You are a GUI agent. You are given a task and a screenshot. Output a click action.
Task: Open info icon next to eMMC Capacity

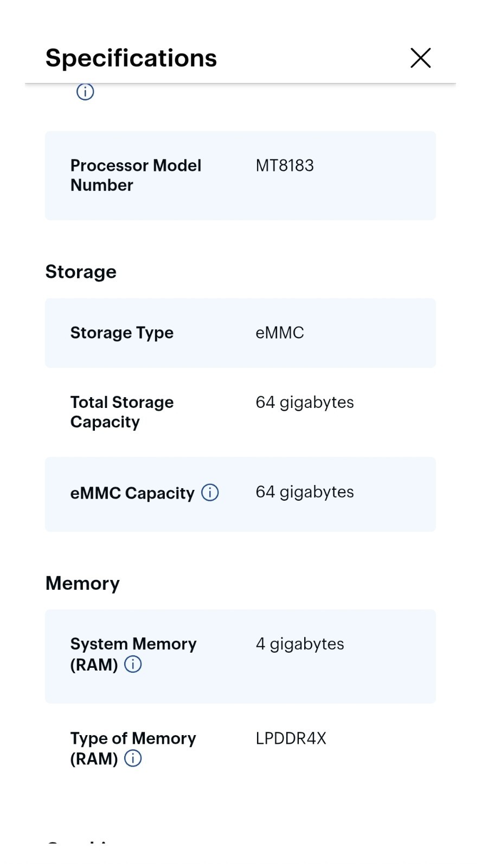click(x=210, y=493)
